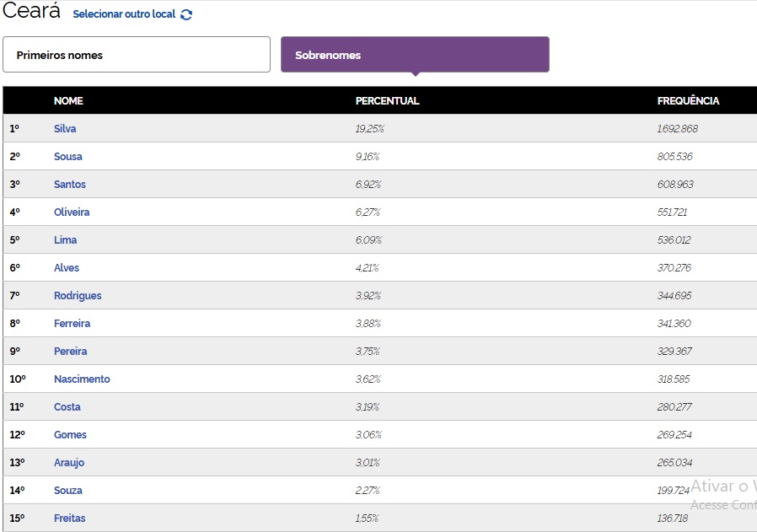Click the Selecionar outro local link
Image resolution: width=757 pixels, height=532 pixels.
[x=124, y=14]
